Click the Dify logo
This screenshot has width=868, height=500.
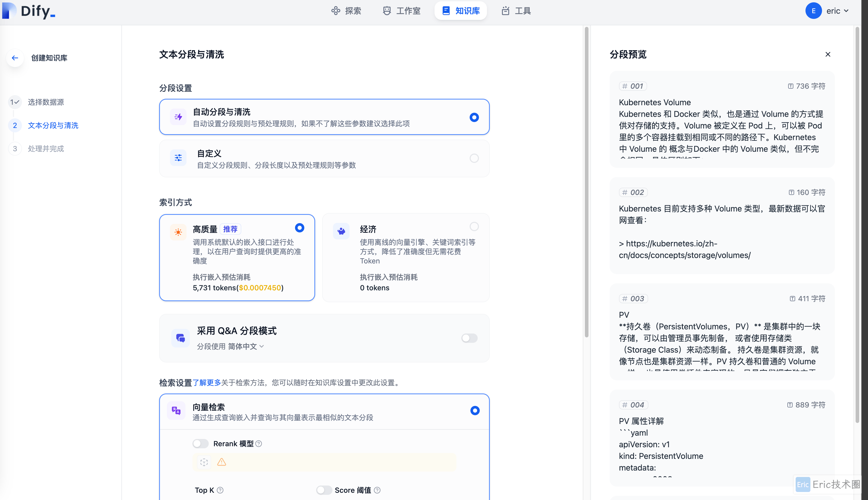pos(29,11)
